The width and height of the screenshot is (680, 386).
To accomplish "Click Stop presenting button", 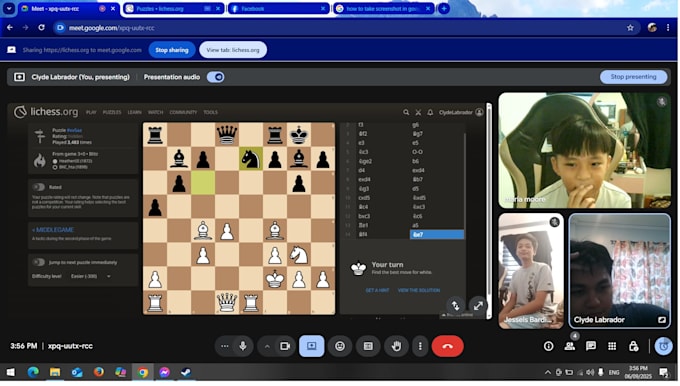I will (633, 77).
